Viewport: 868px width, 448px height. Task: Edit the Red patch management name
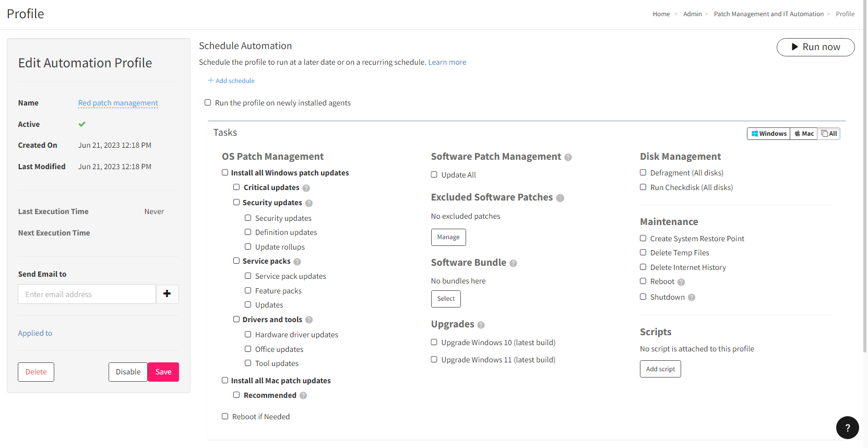(118, 103)
